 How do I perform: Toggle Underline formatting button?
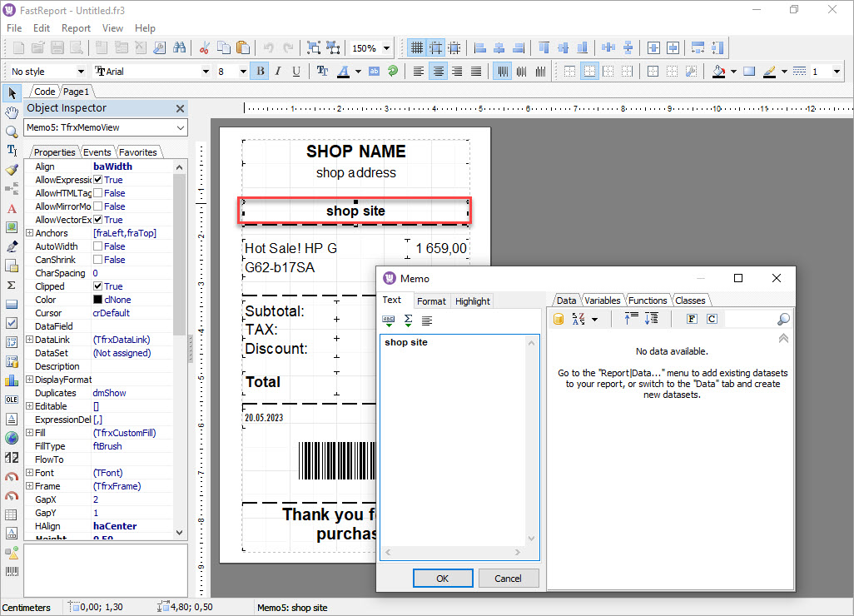(296, 72)
